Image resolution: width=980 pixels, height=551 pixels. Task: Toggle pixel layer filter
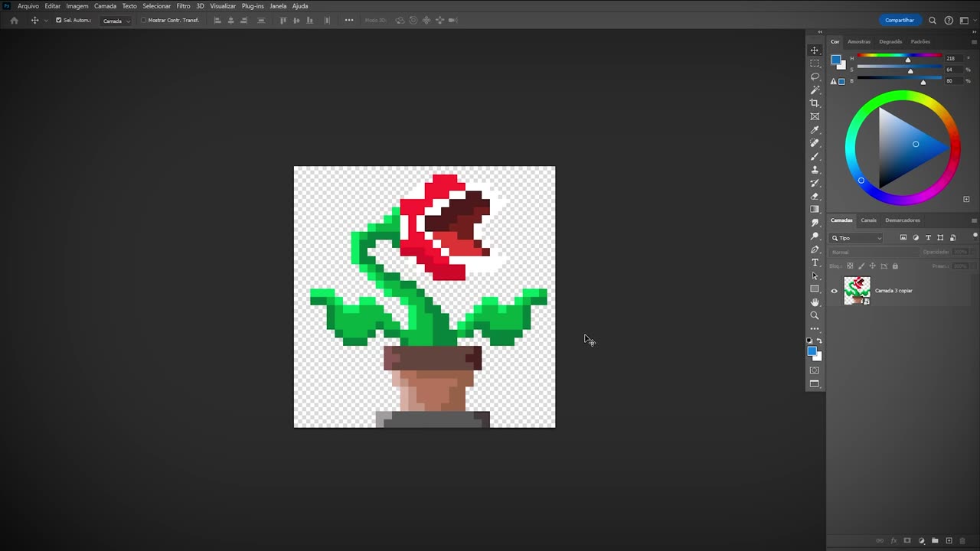tap(903, 238)
